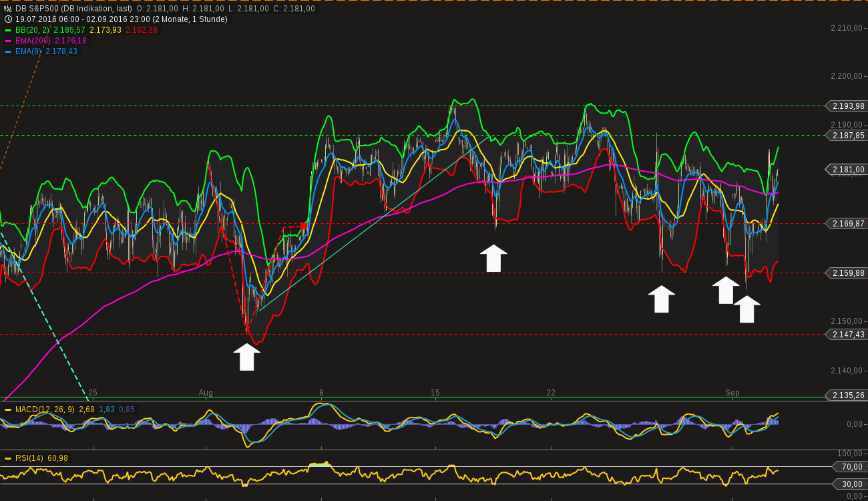
Task: Select the current price tag 2.181,00
Action: coord(847,170)
